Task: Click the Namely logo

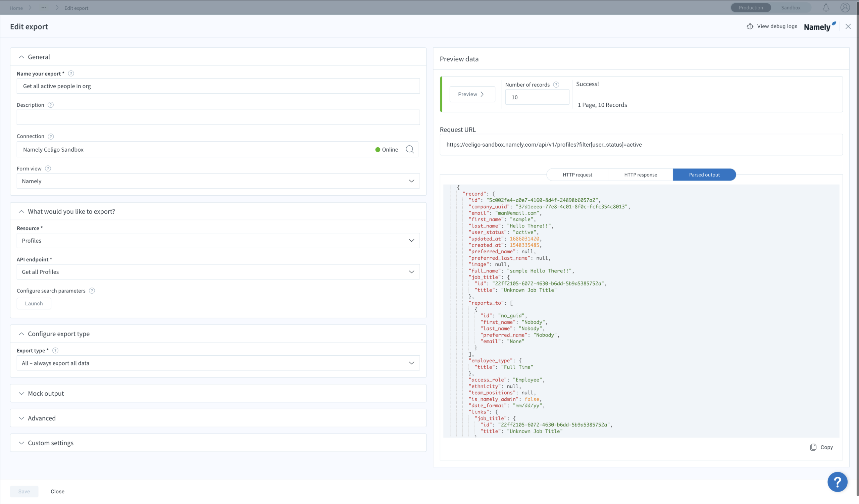Action: click(x=820, y=27)
